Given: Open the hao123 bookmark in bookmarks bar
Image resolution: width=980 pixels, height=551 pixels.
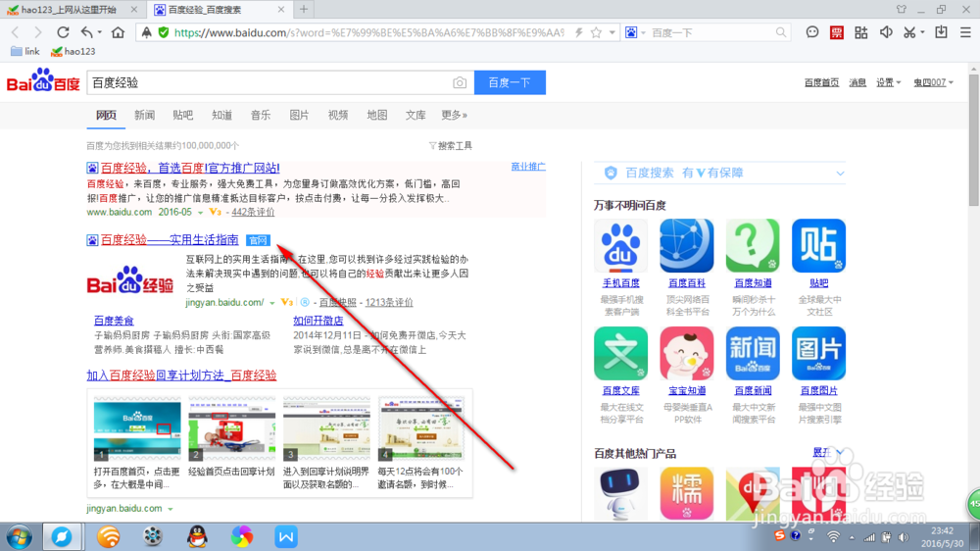Looking at the screenshot, I should tap(73, 51).
